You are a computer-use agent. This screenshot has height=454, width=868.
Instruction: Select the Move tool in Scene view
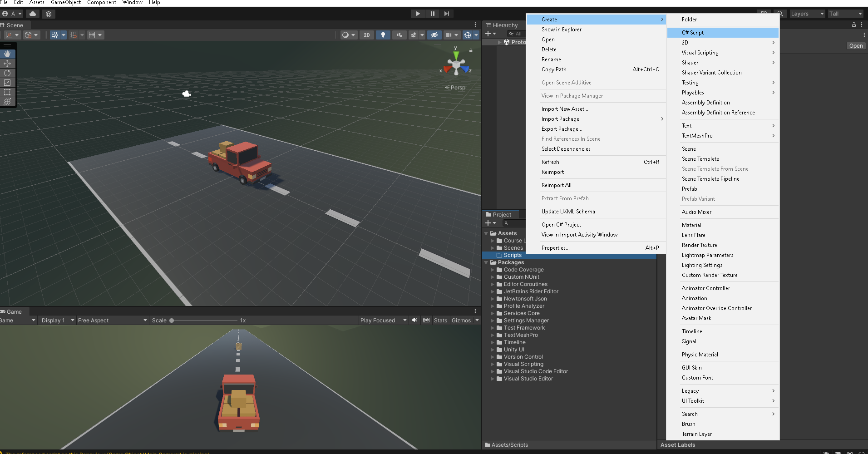click(x=7, y=64)
